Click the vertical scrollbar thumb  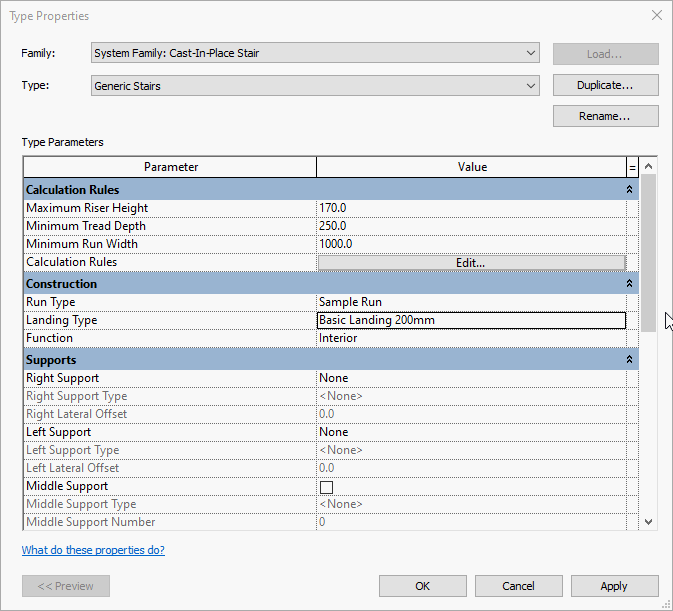click(649, 253)
